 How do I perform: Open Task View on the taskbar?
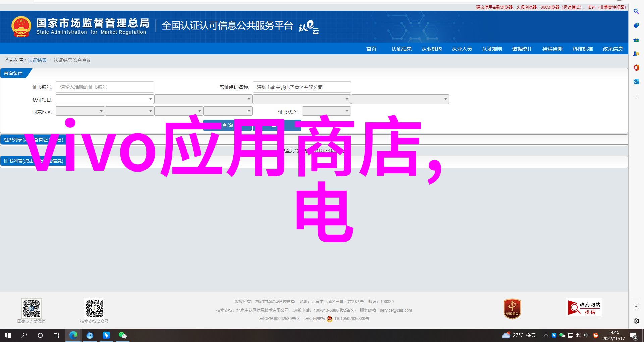coord(56,335)
